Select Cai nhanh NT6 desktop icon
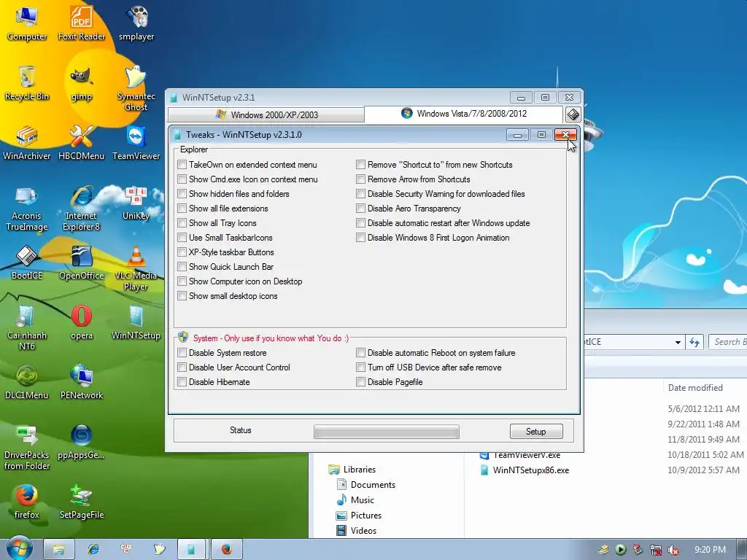The width and height of the screenshot is (747, 560). pos(27,327)
